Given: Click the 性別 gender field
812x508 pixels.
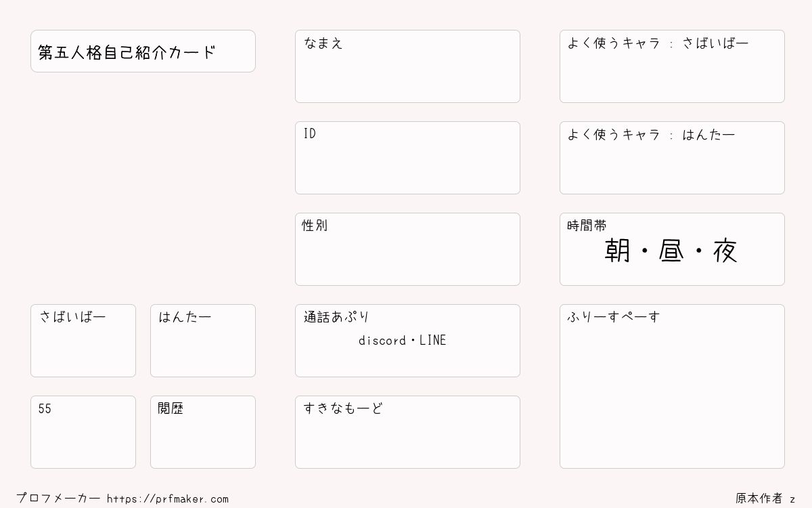Looking at the screenshot, I should [407, 249].
